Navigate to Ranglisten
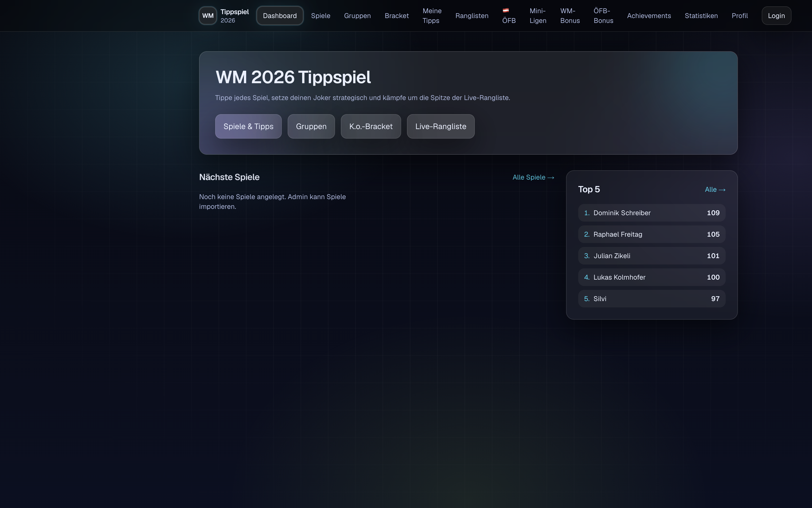 472,16
